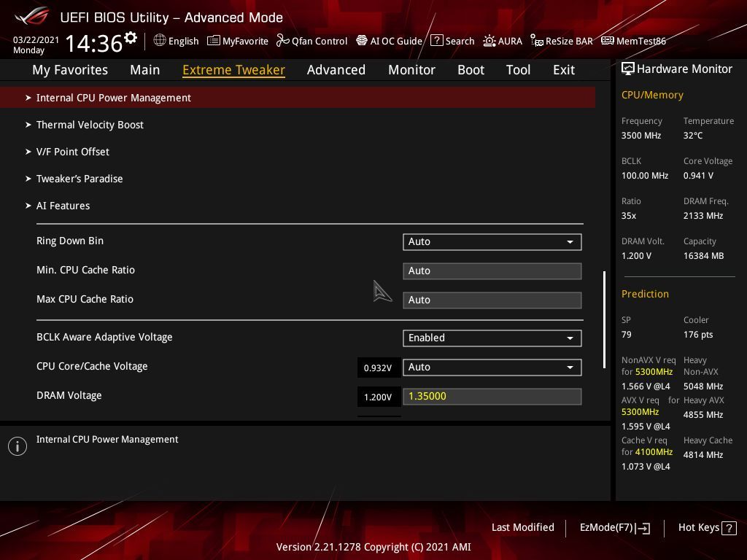Switch to the Advanced tab
Screen dimensions: 747x560
click(336, 70)
